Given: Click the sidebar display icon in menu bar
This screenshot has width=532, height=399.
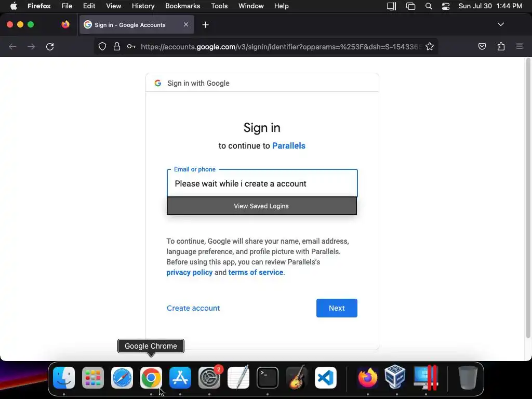Looking at the screenshot, I should pos(392,6).
